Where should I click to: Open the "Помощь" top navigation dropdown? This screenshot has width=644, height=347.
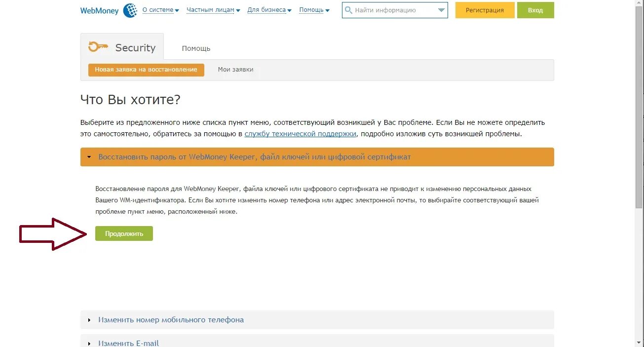point(314,10)
